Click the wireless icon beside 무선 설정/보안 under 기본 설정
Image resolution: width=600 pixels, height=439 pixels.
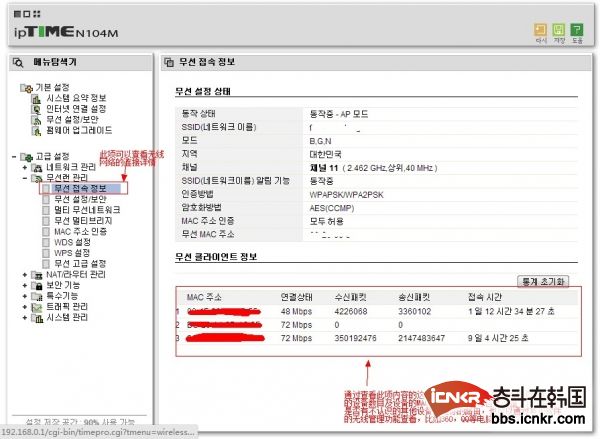coord(36,121)
